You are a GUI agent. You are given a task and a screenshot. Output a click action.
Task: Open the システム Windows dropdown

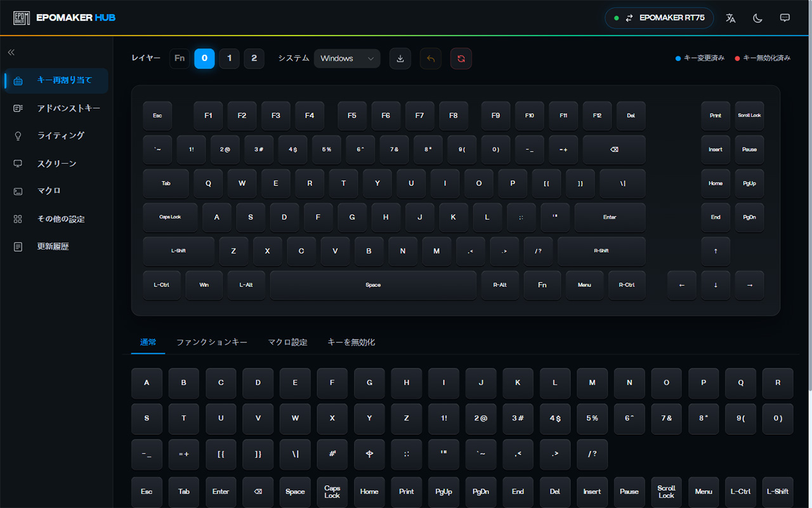pyautogui.click(x=347, y=58)
